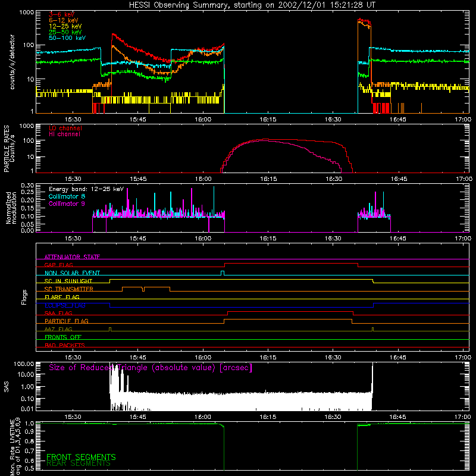Viewport: 476px width, 476px height.
Task: Click the first SC TRANSMITTER raised segment
Action: pos(132,287)
